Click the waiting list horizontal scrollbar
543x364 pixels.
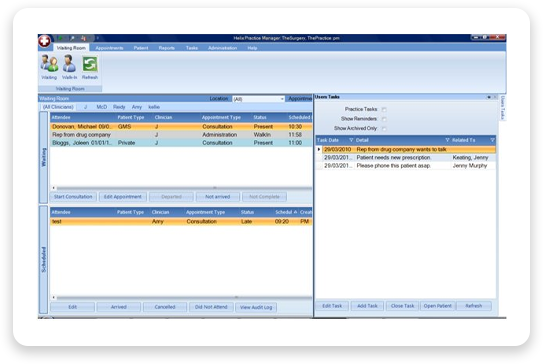[x=181, y=188]
